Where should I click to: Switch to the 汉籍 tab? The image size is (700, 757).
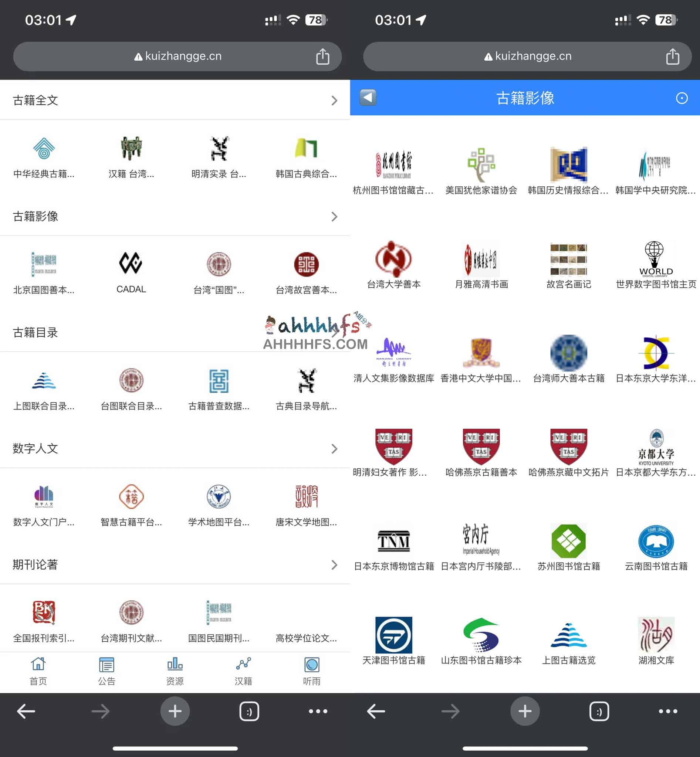pyautogui.click(x=243, y=671)
